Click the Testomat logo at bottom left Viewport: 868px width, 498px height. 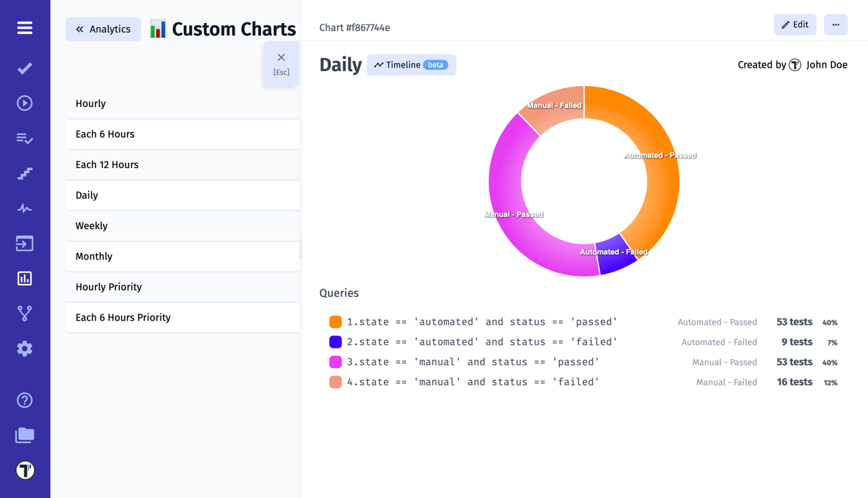point(24,470)
